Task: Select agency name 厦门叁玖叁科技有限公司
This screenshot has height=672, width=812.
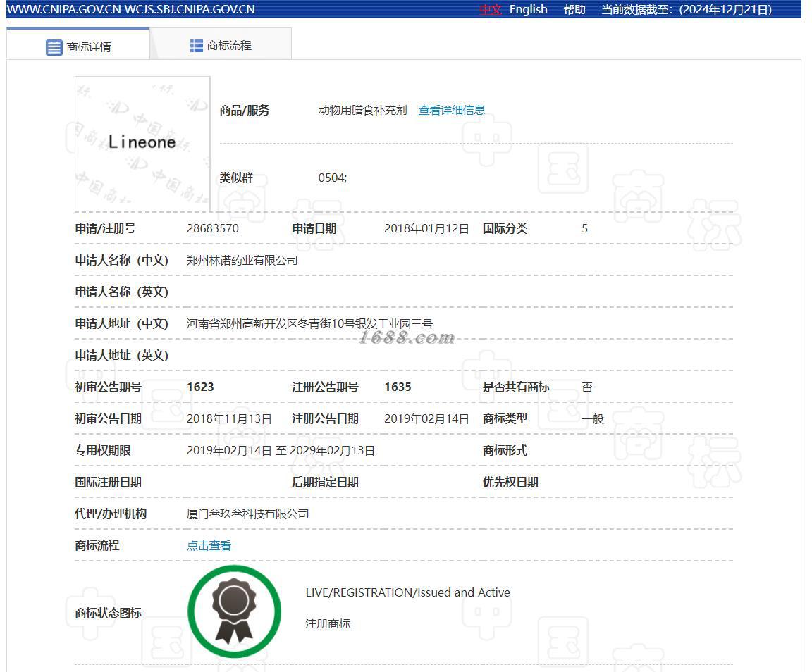Action: pos(247,514)
